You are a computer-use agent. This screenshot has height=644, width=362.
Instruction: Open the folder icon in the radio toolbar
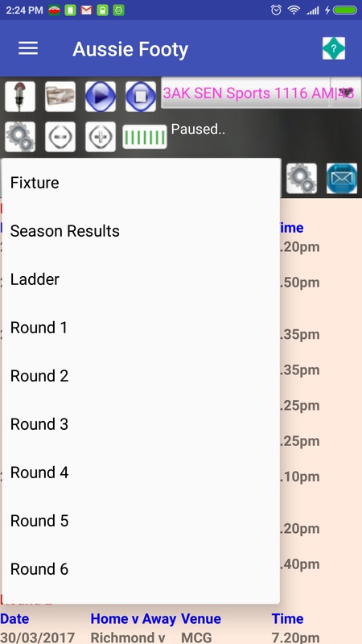point(60,97)
